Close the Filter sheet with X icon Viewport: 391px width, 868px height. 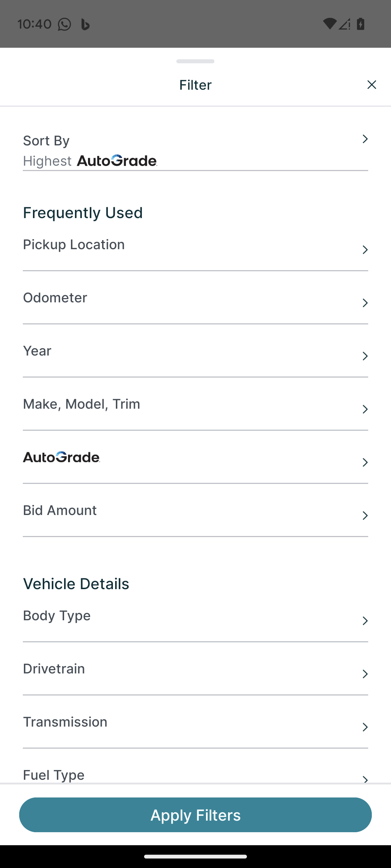(x=371, y=85)
